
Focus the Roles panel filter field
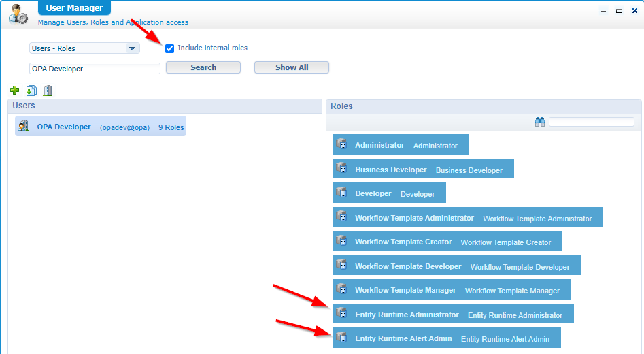[x=591, y=123]
